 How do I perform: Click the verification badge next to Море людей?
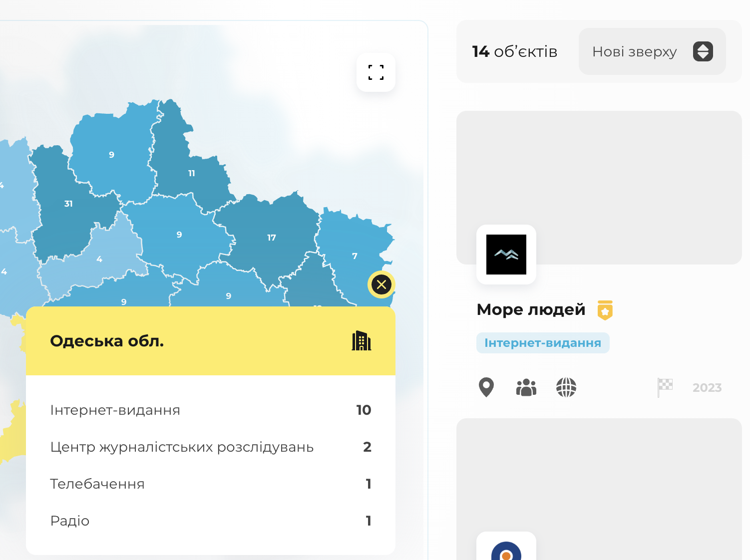click(606, 309)
